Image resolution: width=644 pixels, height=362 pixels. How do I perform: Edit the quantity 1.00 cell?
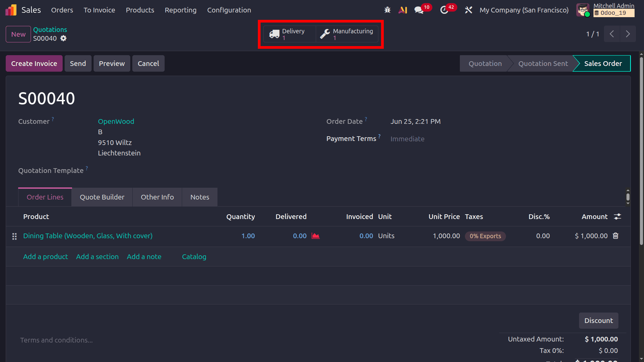click(x=248, y=236)
